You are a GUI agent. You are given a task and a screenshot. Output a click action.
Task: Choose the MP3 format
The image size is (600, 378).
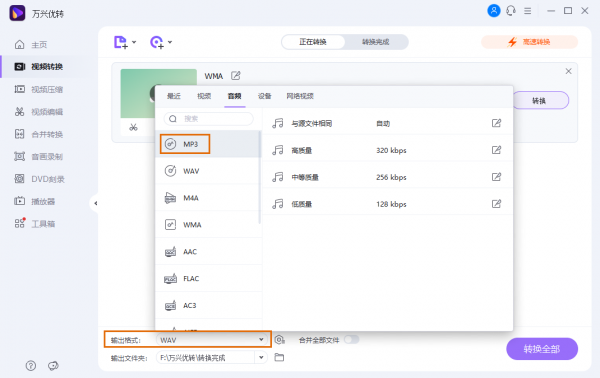coord(208,144)
